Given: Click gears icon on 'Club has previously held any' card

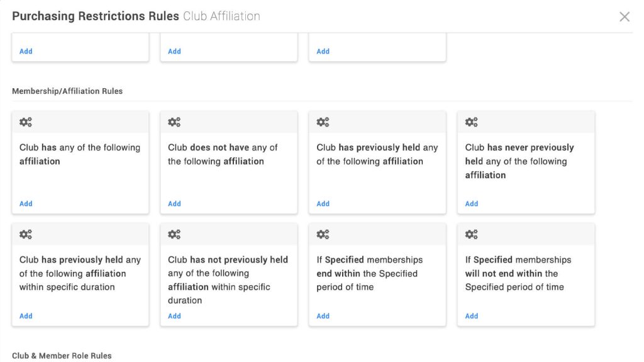Looking at the screenshot, I should coord(323,122).
